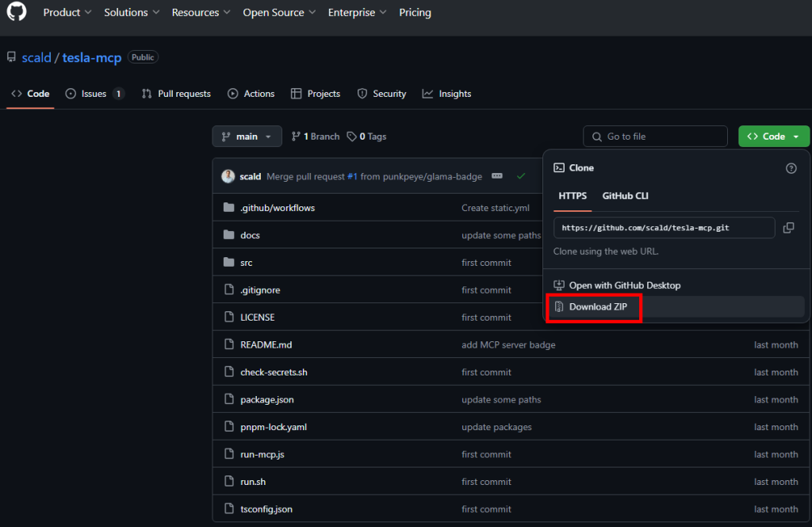Switch to the Actions tab

point(251,94)
